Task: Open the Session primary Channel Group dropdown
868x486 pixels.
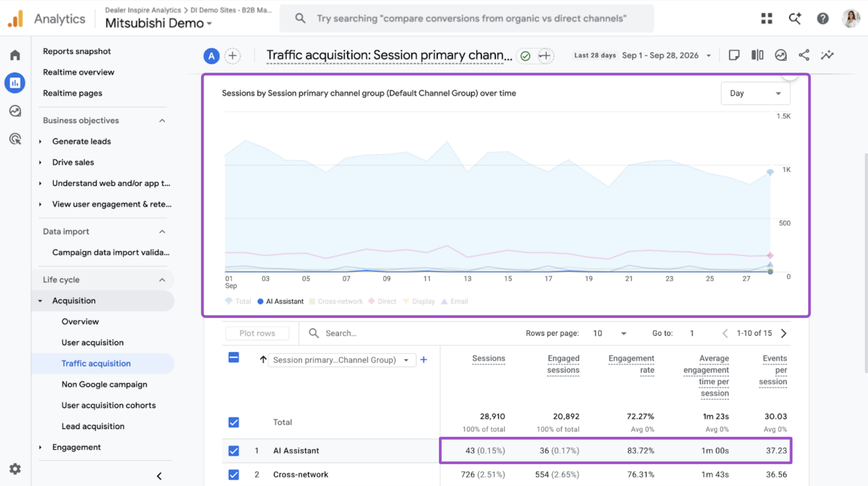Action: coord(342,360)
